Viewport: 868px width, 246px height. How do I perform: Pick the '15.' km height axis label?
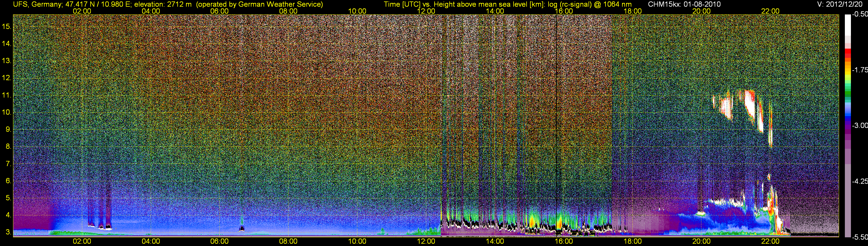pyautogui.click(x=6, y=27)
